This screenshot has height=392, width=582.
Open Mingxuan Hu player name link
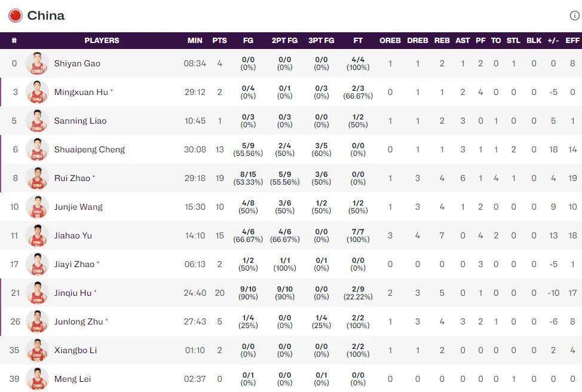[81, 92]
